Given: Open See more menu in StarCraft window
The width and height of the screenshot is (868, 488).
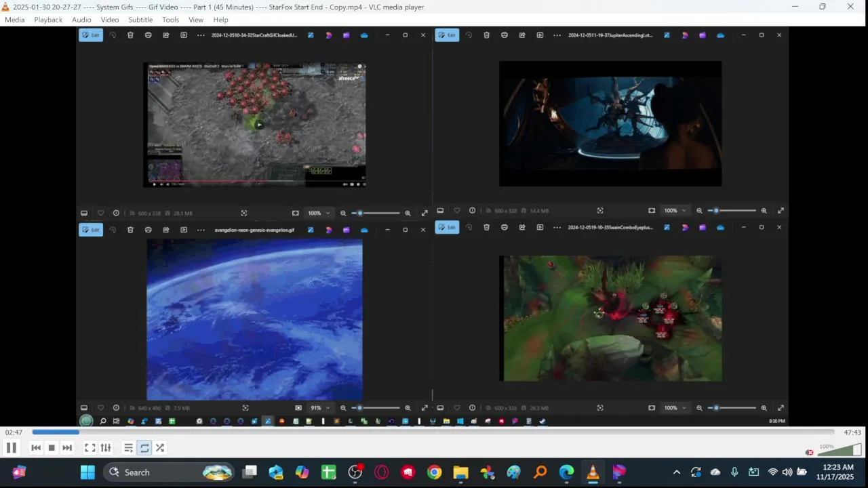Looking at the screenshot, I should [x=201, y=35].
